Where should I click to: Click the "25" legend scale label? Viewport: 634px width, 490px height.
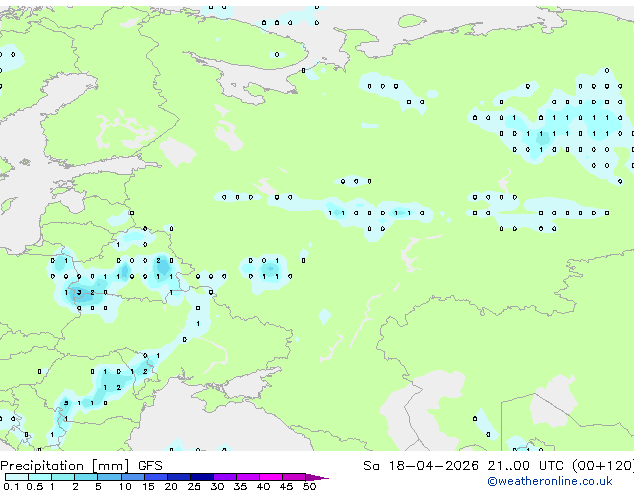194,486
